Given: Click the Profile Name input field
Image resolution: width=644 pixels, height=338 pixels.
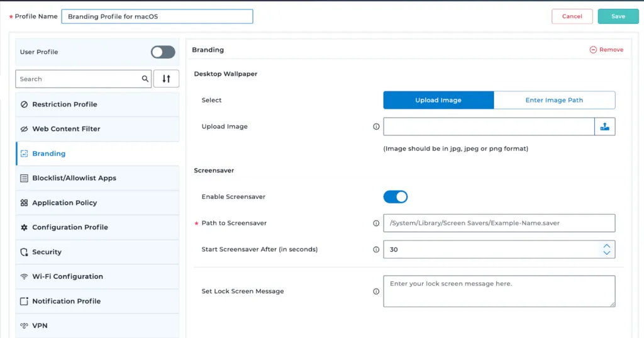Looking at the screenshot, I should click(157, 16).
